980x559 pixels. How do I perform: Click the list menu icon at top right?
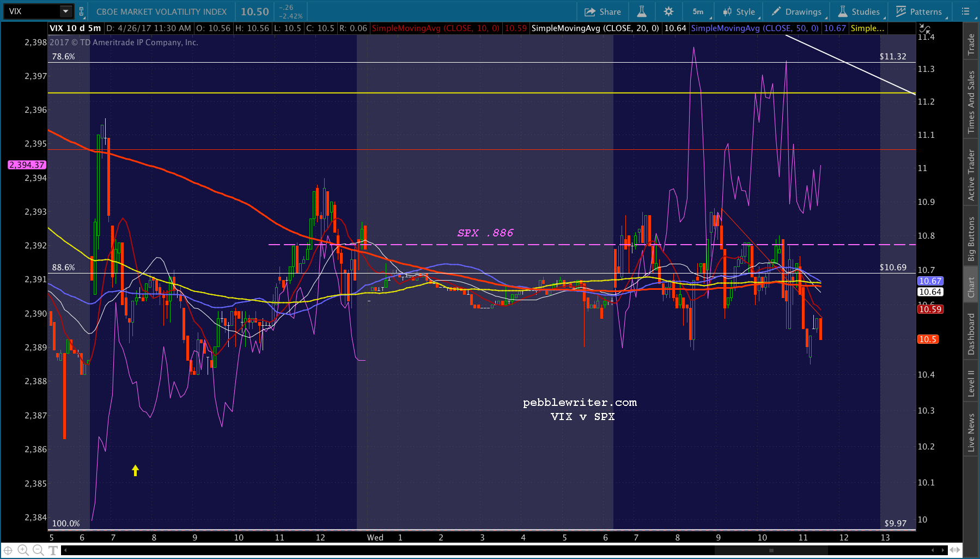click(x=966, y=11)
